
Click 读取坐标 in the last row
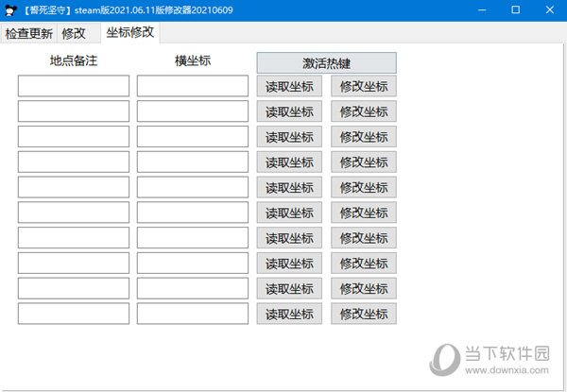click(289, 314)
